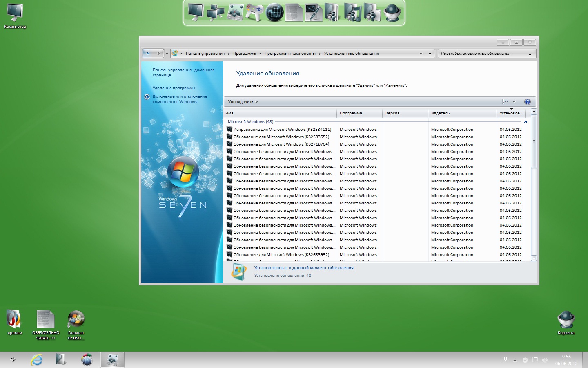588x368 pixels.
Task: Click the control panel icon in the address bar
Action: (175, 54)
